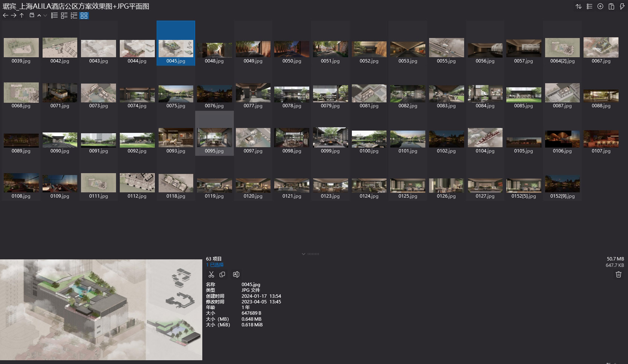
Task: Click the copy icon in details panel
Action: coord(222,274)
